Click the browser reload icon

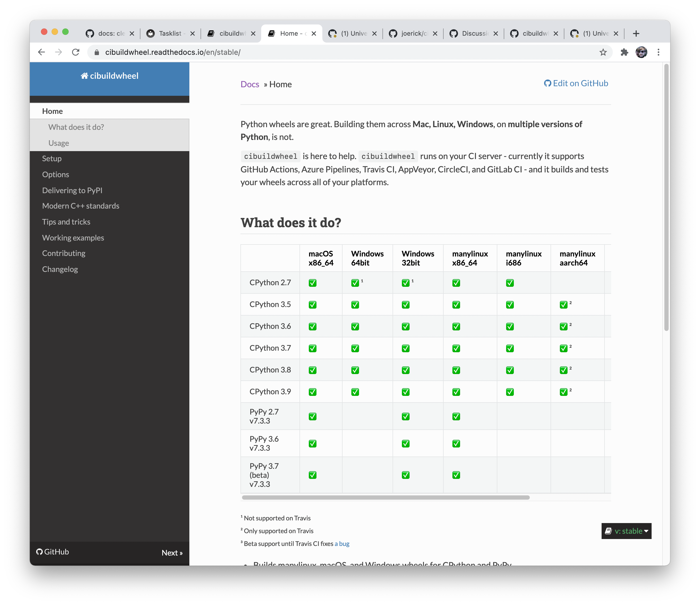click(76, 52)
